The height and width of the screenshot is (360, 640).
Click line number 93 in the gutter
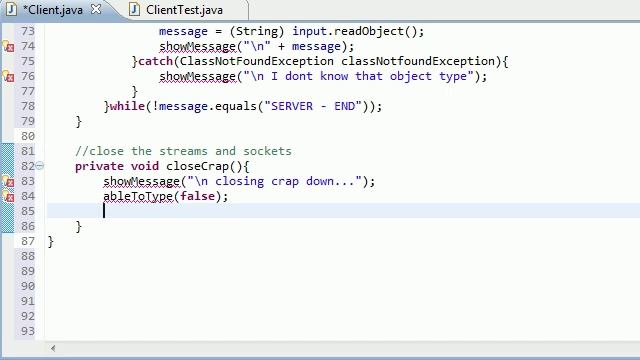pos(28,331)
